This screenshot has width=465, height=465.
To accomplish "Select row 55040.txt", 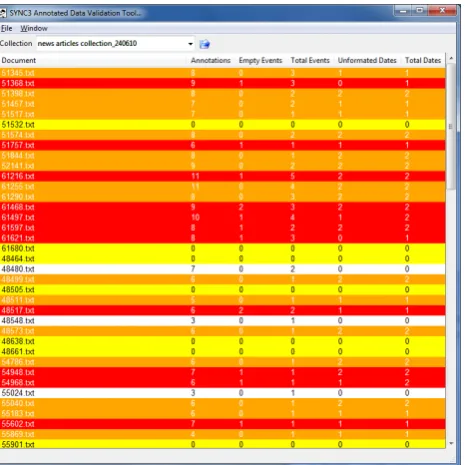I will point(223,404).
